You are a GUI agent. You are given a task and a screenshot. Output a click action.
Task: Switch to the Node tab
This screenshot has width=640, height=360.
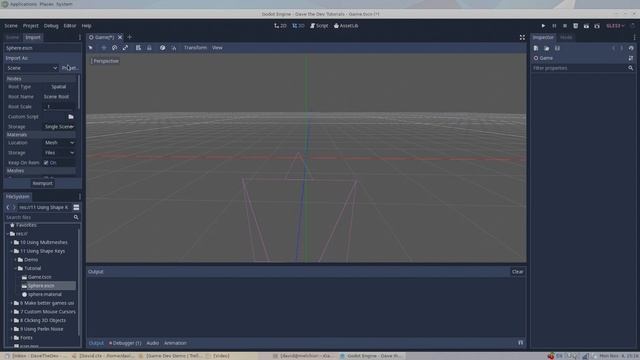[566, 37]
